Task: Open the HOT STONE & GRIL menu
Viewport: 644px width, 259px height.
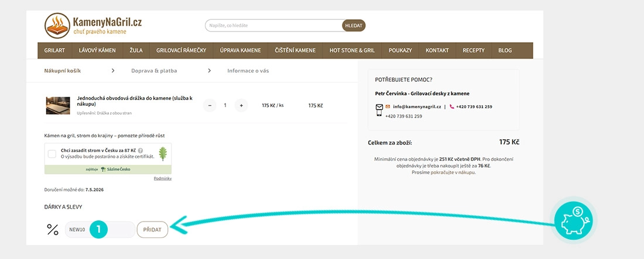Action: tap(352, 50)
